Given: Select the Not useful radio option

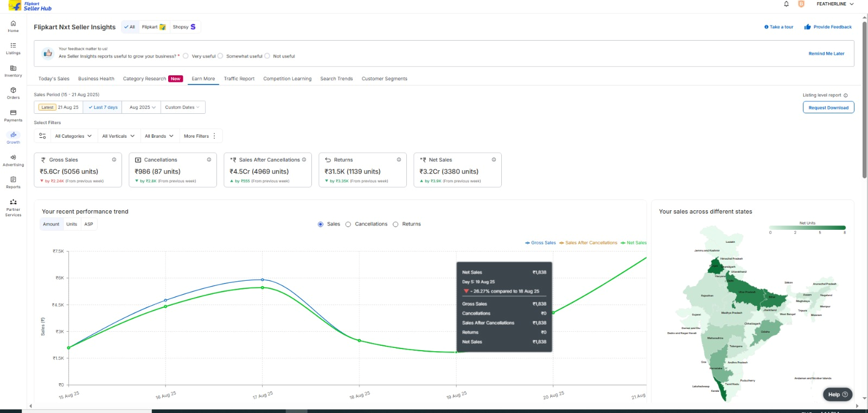Looking at the screenshot, I should pos(267,56).
